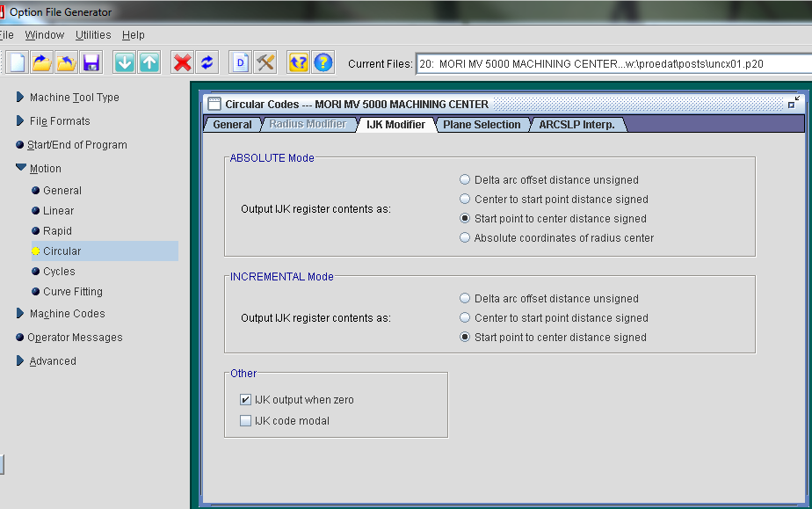Open Operator Messages section
Viewport: 812px width, 509px height.
point(75,338)
